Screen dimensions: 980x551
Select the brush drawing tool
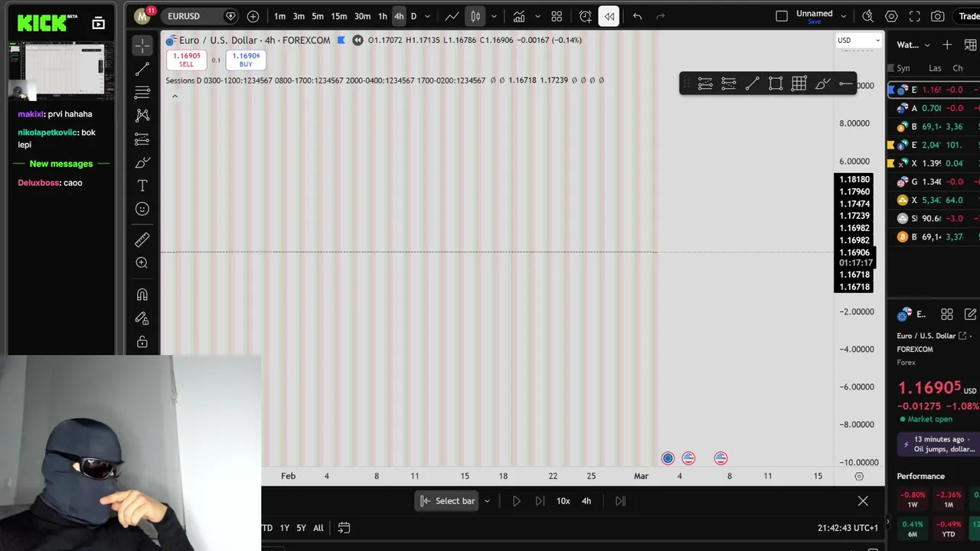pos(142,162)
